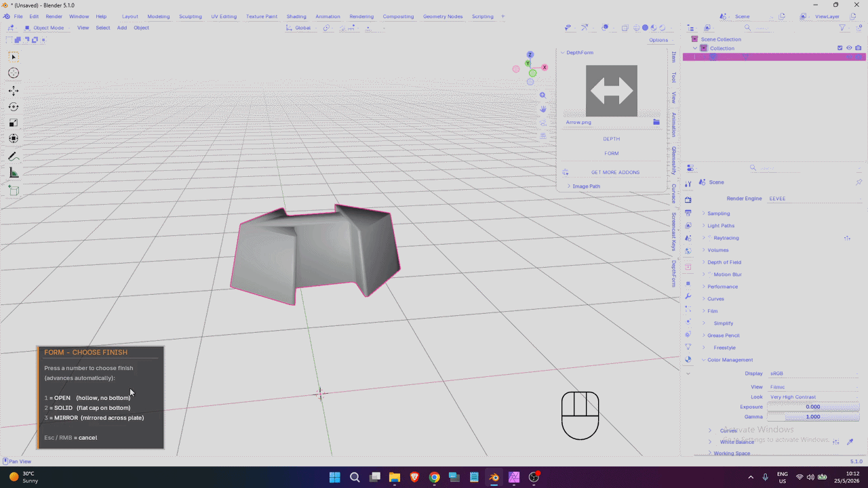Switch to the Sculpting workspace tab
Screen dimensions: 868x488
click(191, 16)
